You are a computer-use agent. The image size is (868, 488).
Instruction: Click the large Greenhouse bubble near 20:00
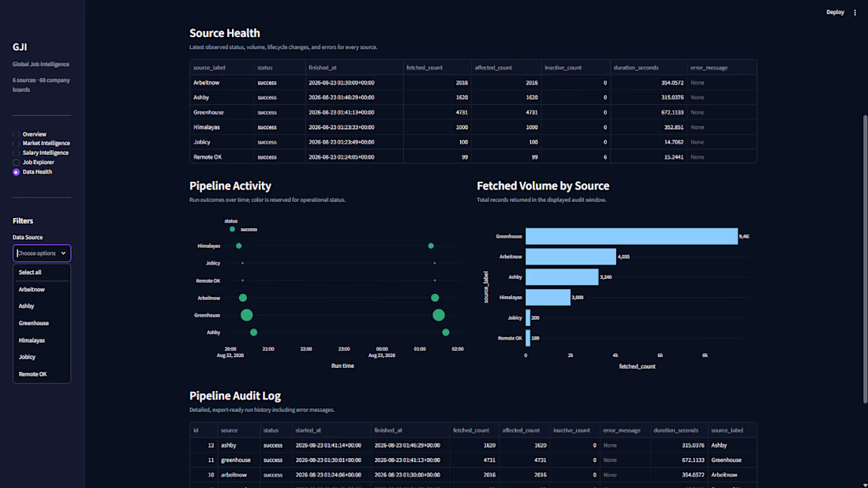coord(246,315)
